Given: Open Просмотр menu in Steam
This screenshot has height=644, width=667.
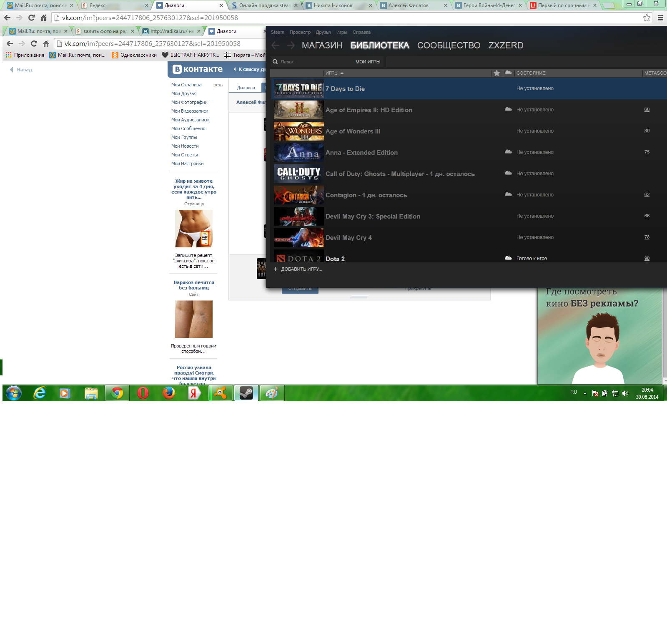Looking at the screenshot, I should pyautogui.click(x=300, y=32).
